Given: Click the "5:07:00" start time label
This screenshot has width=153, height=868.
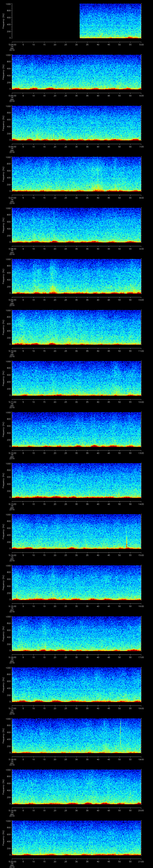Looking at the screenshot, I should pyautogui.click(x=12, y=198).
